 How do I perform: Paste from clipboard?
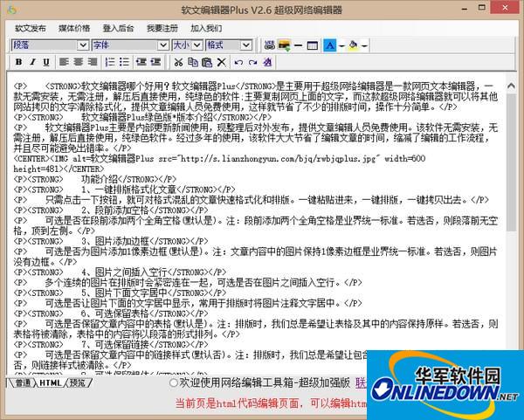coord(207,62)
